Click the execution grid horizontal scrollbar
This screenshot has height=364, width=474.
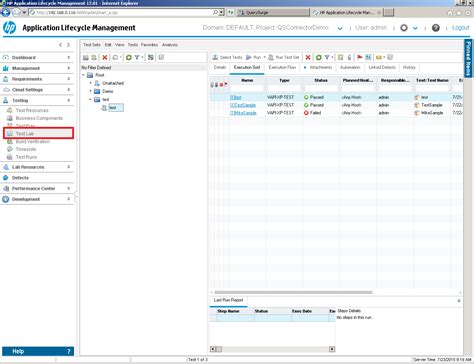point(293,292)
